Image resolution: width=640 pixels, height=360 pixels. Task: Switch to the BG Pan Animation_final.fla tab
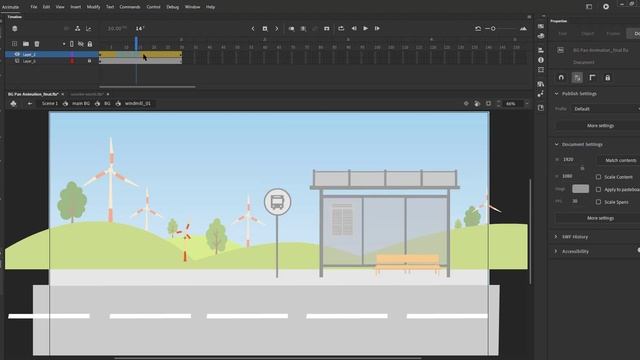coord(33,94)
